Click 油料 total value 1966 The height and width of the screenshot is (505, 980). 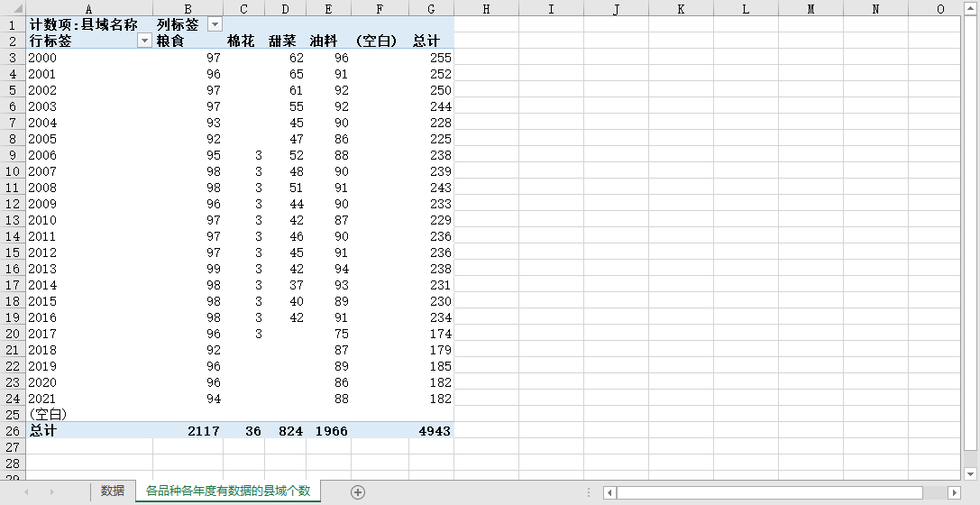tap(328, 431)
